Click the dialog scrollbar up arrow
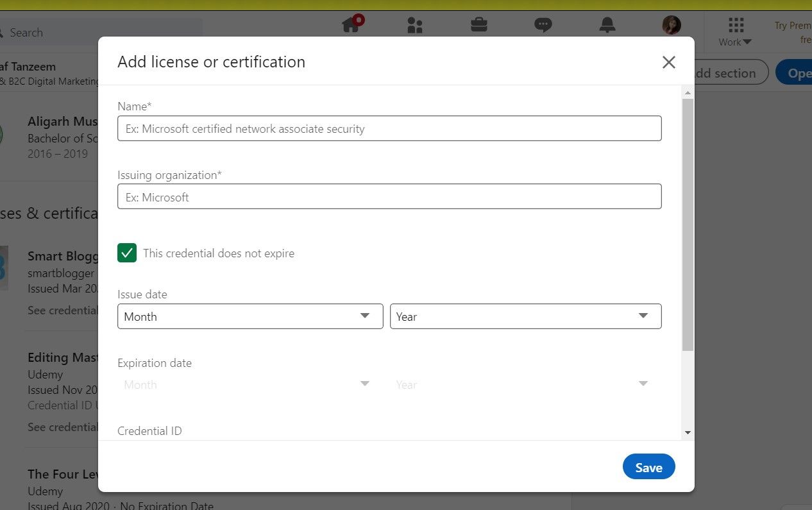 click(x=688, y=93)
